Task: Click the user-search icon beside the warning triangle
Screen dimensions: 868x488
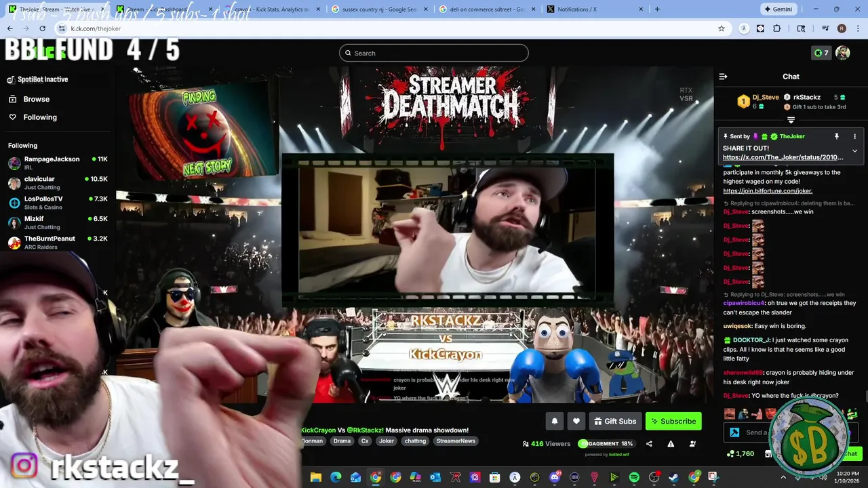Action: 692,444
